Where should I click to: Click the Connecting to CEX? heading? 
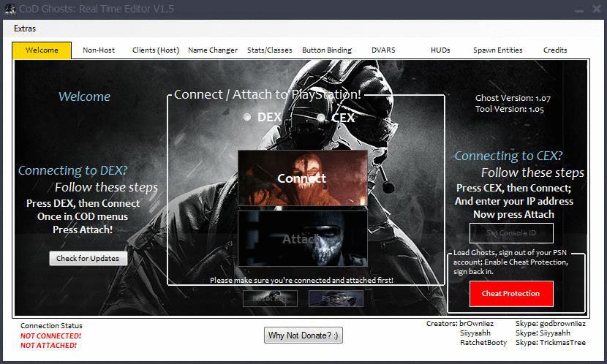click(x=508, y=156)
